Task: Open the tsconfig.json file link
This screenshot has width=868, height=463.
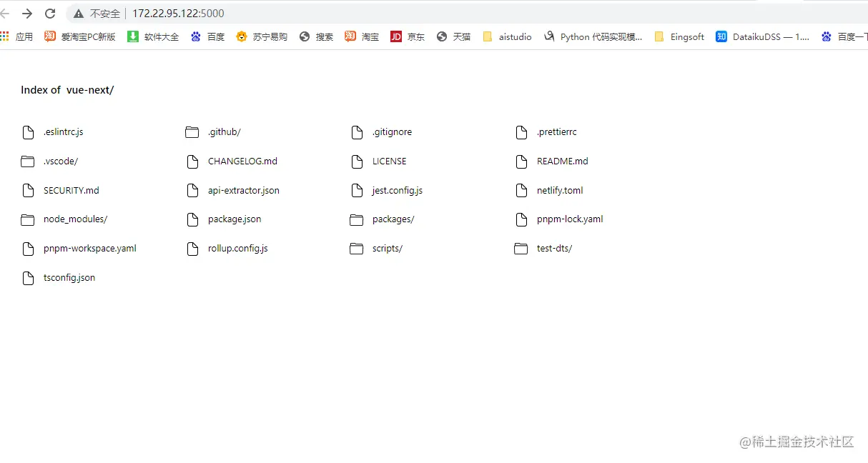Action: tap(69, 278)
